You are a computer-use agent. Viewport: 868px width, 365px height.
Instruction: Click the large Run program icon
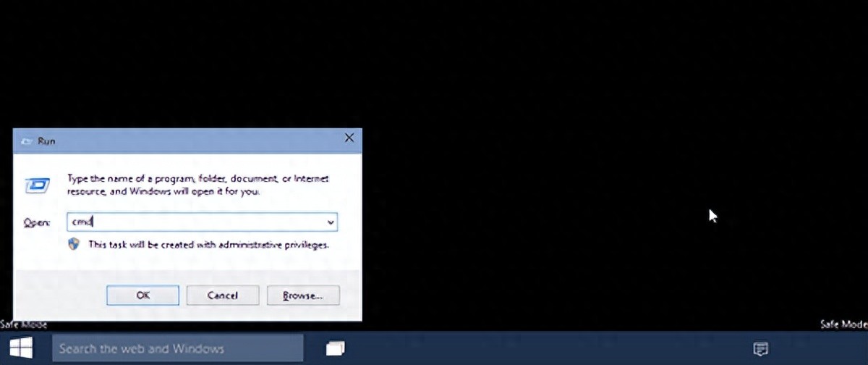37,185
